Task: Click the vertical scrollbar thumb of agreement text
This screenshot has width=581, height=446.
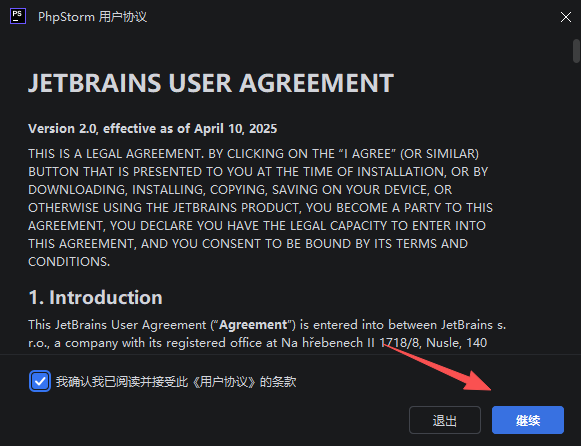Action: (576, 51)
